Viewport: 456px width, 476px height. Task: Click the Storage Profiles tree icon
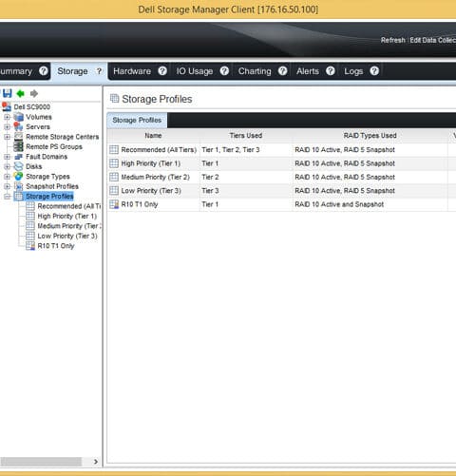coord(19,196)
